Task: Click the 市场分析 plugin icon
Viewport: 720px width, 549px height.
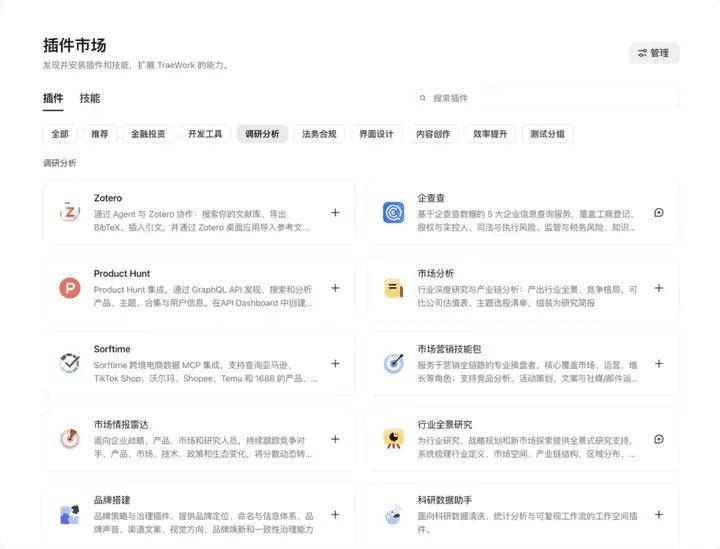Action: 394,288
